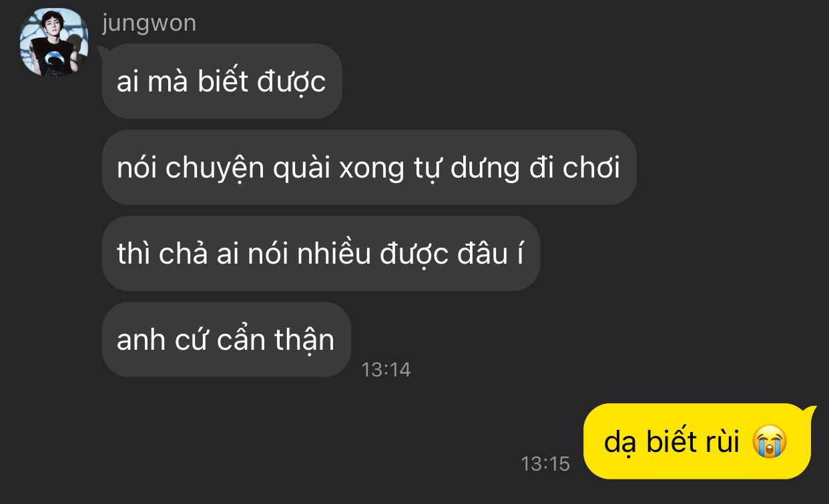Click the word 'thận' in fourth message
This screenshot has height=504, width=829.
pos(304,341)
